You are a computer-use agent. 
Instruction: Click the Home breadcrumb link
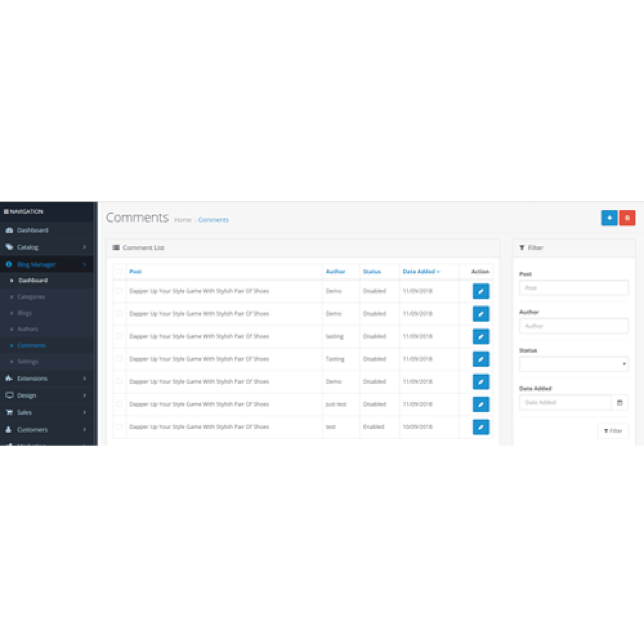coord(182,220)
